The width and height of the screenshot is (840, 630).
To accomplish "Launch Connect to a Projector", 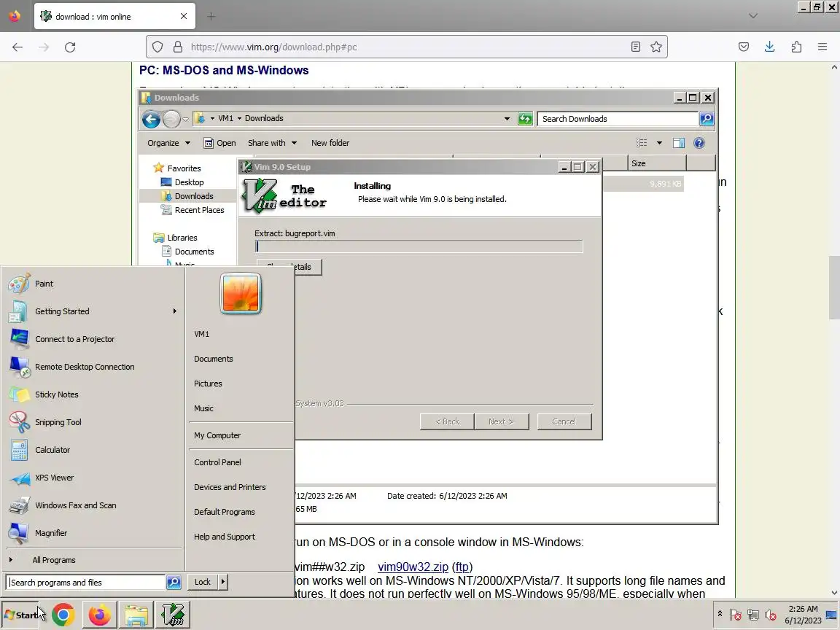I will pos(74,339).
